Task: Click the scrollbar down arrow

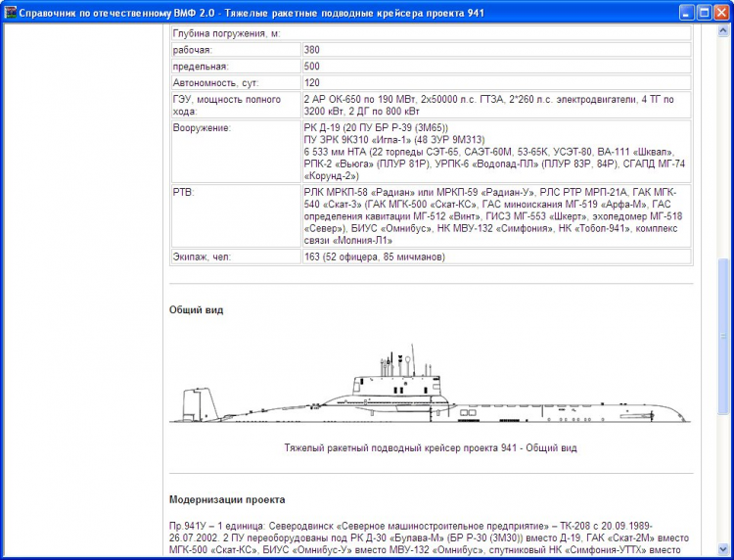Action: [722, 549]
